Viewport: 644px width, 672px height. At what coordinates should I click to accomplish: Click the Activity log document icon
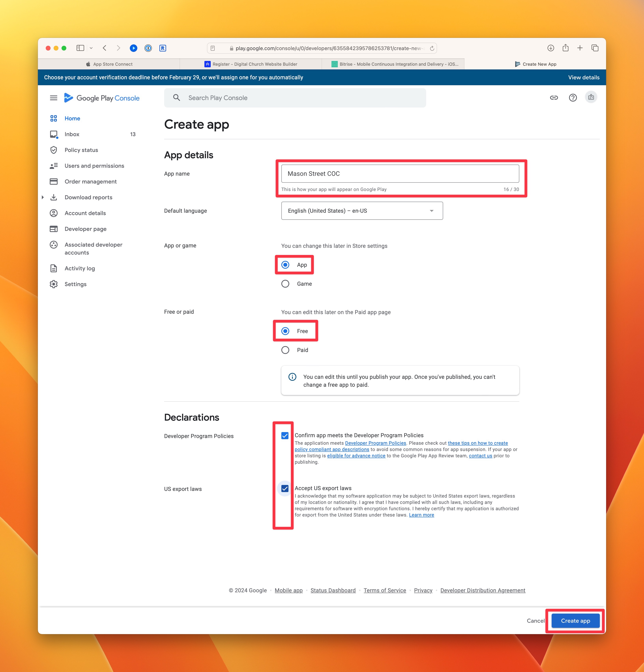(53, 268)
